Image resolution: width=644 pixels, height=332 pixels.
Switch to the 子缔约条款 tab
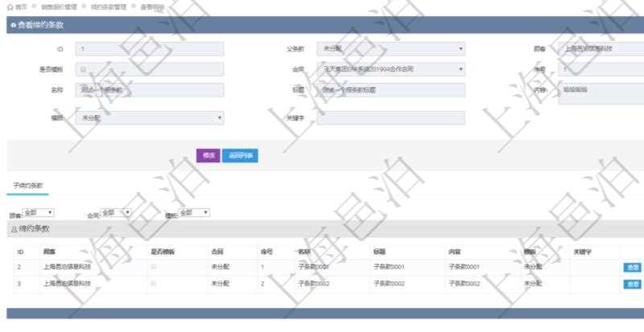27,185
